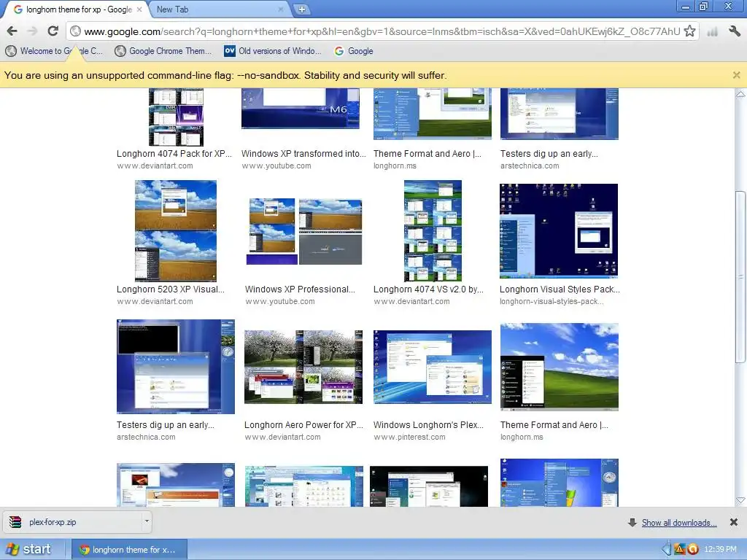This screenshot has width=747, height=560.
Task: Click the warning shield tray icon
Action: 680,549
